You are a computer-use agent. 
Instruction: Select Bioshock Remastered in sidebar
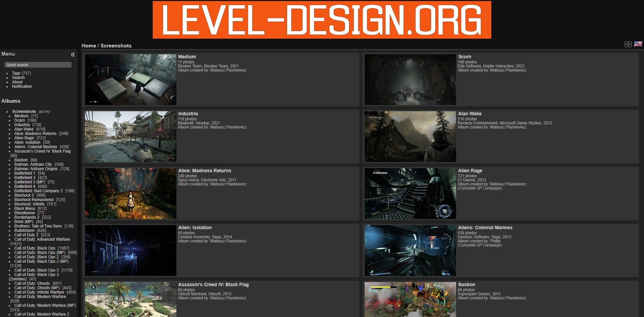pyautogui.click(x=34, y=200)
